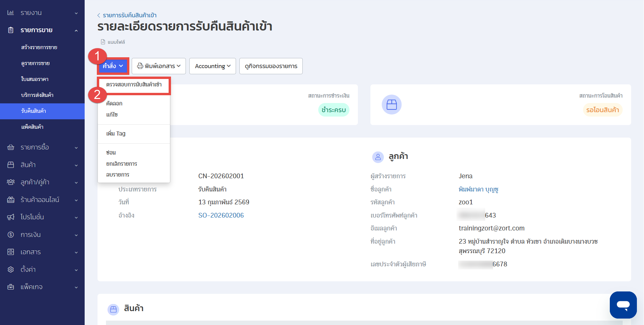Choose ยกเลิกรายการ in the command menu

(122, 164)
